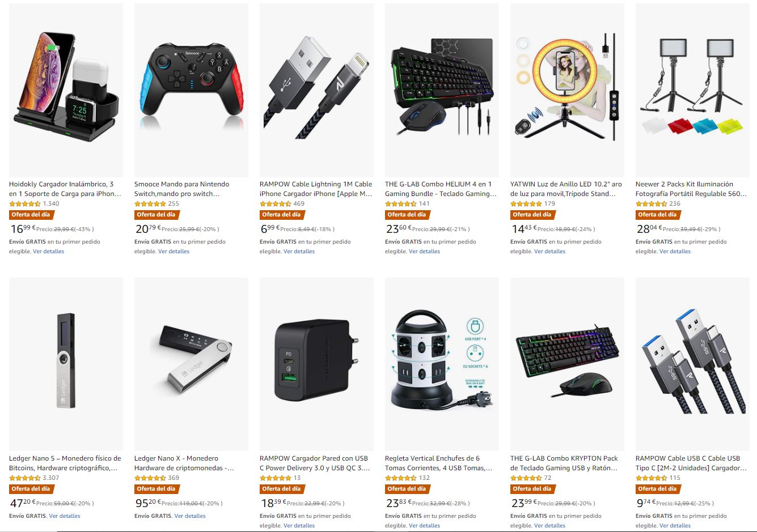Open THE G-LAB KRYPTON keyboard image
Screen dimensions: 757x532
point(567,364)
